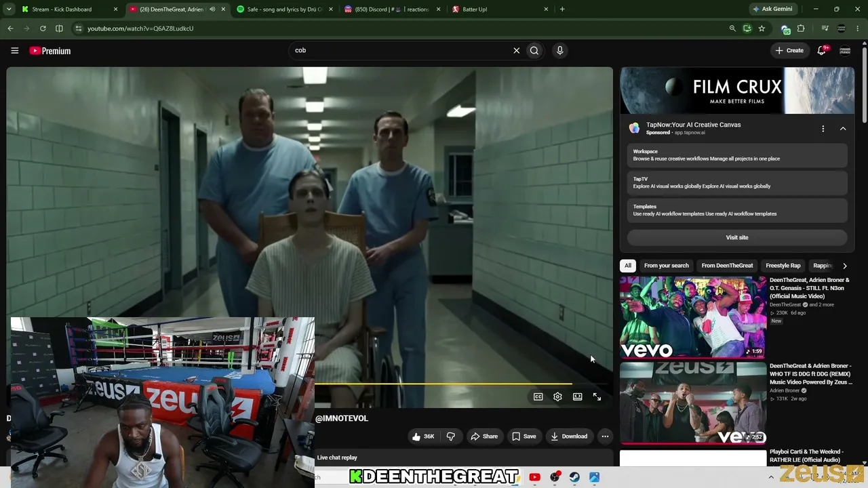Viewport: 868px width, 488px height.
Task: Open the RATHER LIE official audio title
Action: point(806,456)
